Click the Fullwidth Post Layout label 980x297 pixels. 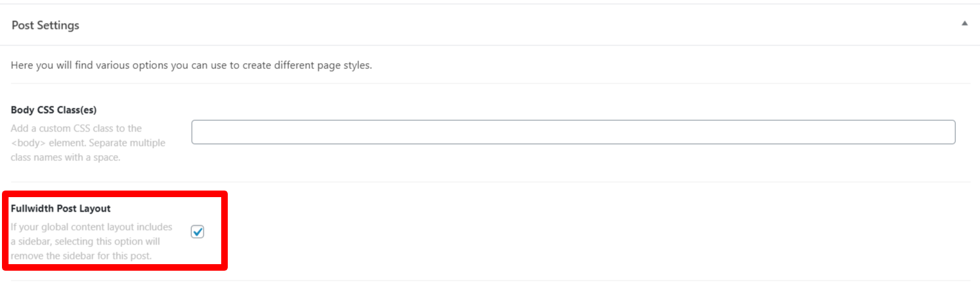point(61,208)
